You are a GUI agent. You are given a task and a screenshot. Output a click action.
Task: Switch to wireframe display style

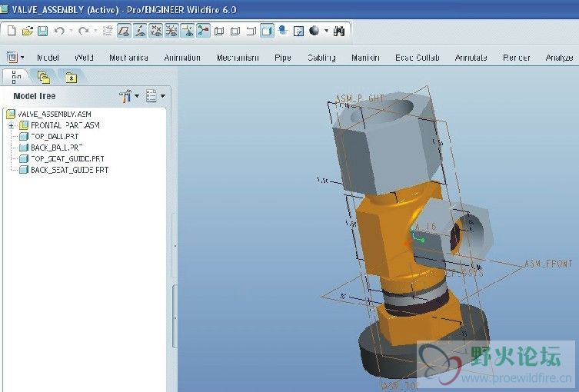click(219, 31)
